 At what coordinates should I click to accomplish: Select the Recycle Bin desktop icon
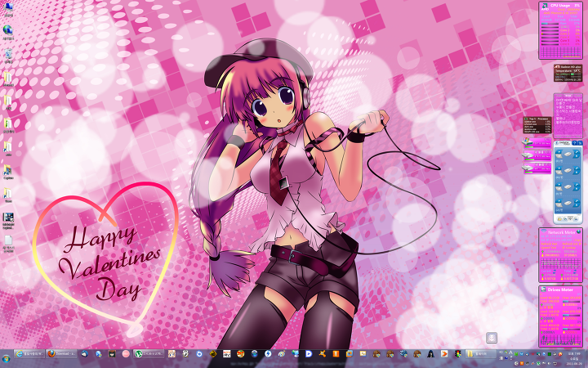pyautogui.click(x=8, y=56)
